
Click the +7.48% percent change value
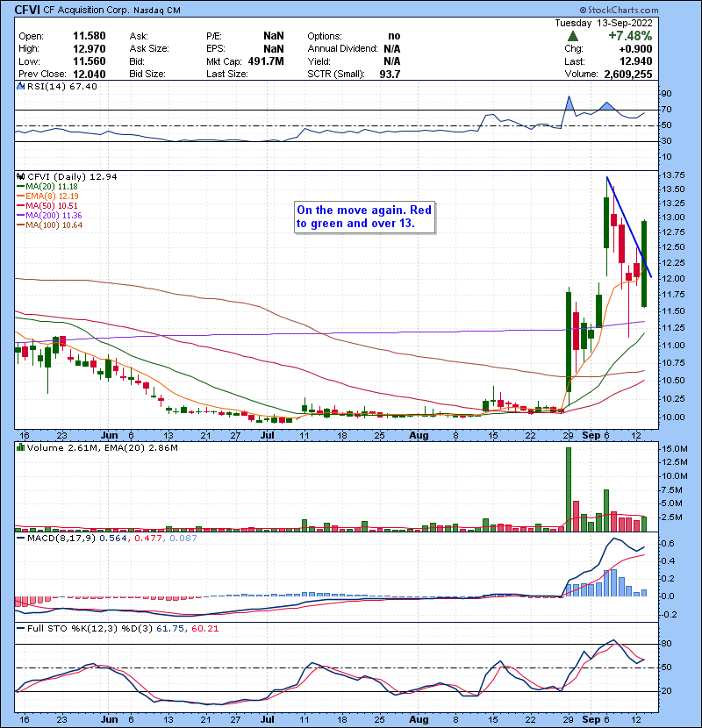(x=630, y=36)
